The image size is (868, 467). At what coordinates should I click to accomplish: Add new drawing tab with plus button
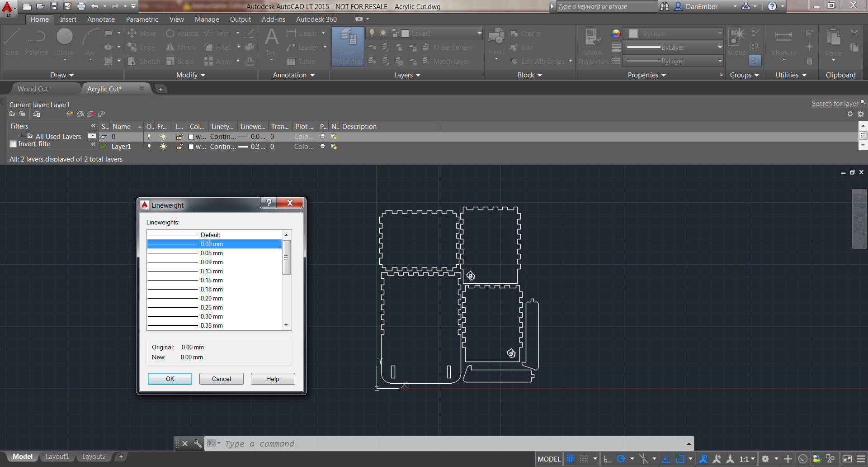(x=160, y=89)
